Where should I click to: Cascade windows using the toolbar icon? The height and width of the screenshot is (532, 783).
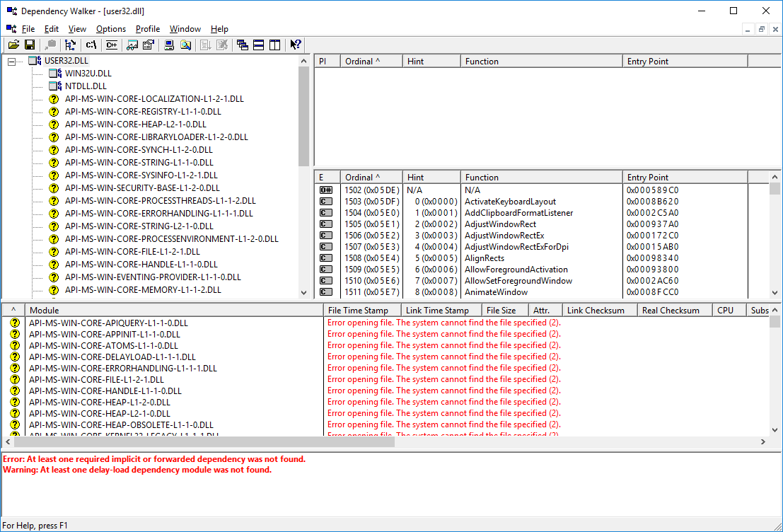[243, 45]
